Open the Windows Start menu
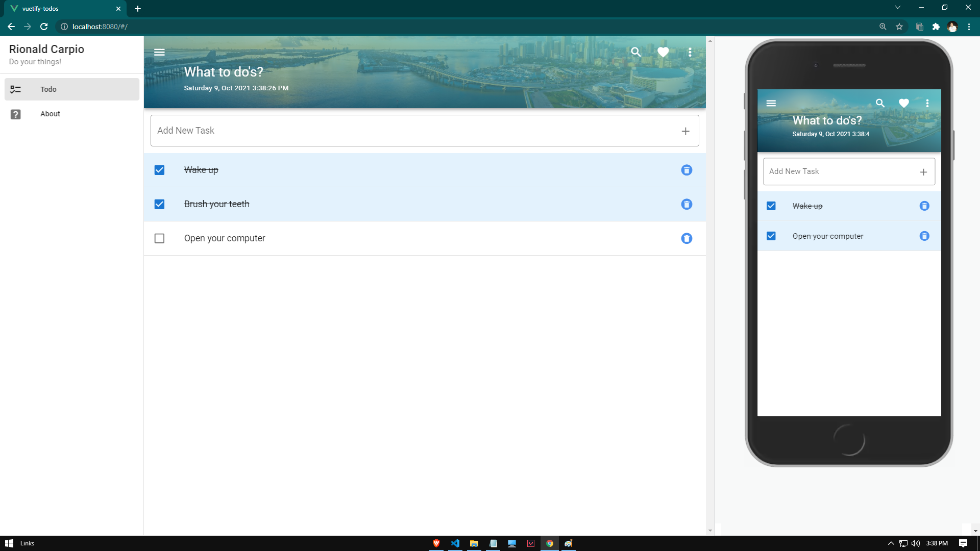The image size is (980, 551). point(9,543)
